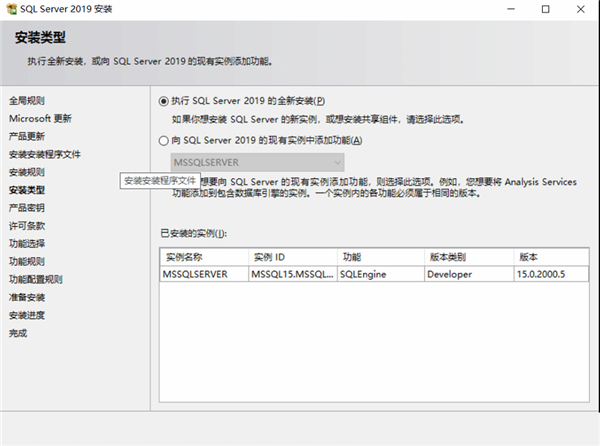Maximize the SQL Server setup window
This screenshot has height=446, width=600.
pos(545,9)
